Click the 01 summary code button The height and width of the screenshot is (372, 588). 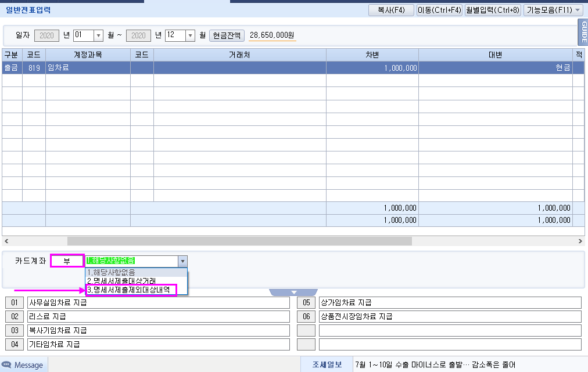coord(15,303)
